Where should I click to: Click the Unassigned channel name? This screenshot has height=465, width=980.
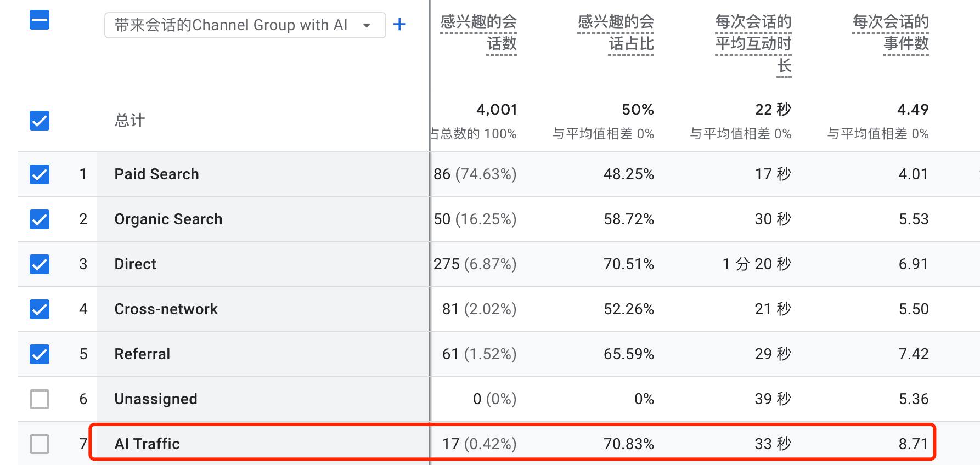click(156, 399)
